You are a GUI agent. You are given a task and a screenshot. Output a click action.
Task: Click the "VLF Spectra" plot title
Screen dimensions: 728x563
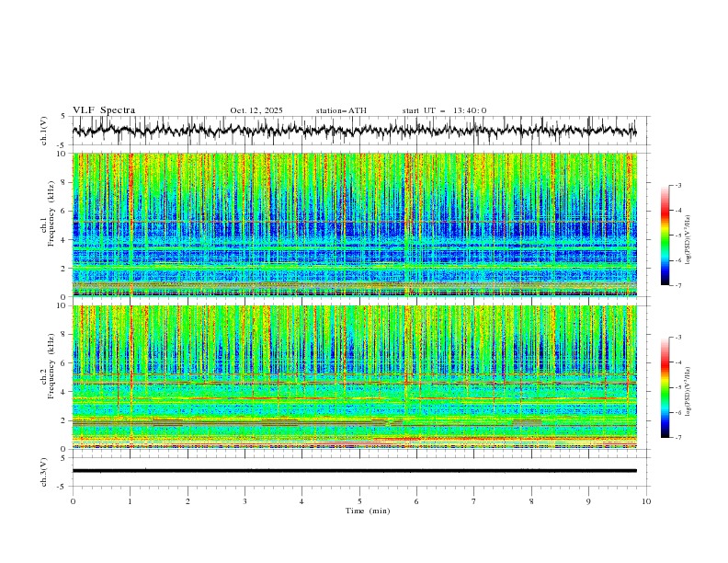point(104,110)
